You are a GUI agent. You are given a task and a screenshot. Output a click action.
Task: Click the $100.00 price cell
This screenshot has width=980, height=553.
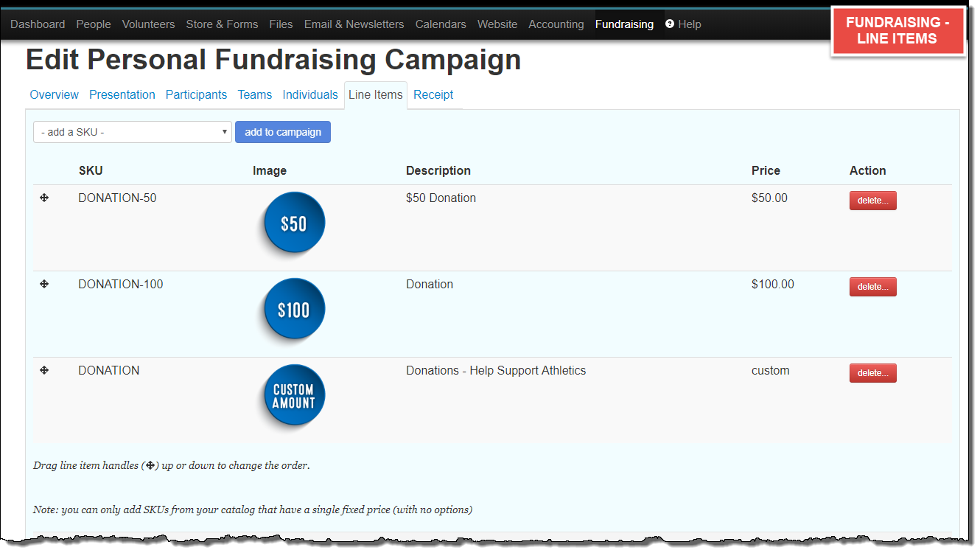click(x=773, y=284)
